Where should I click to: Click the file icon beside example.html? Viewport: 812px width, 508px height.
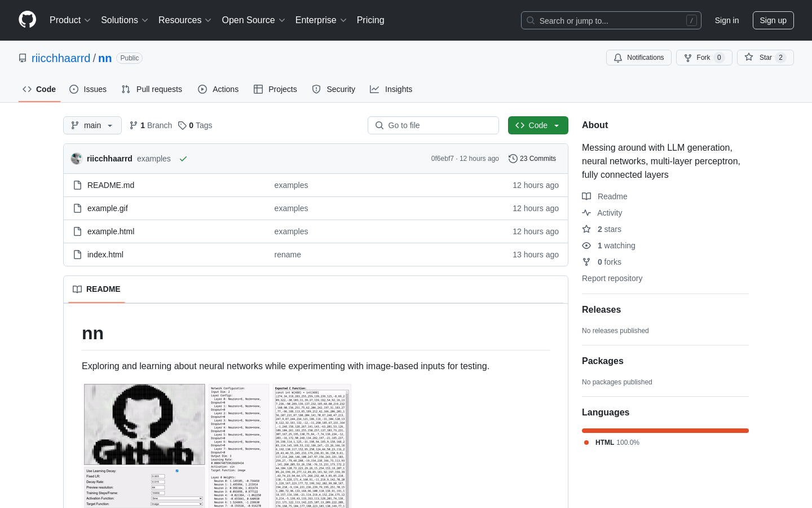[78, 231]
